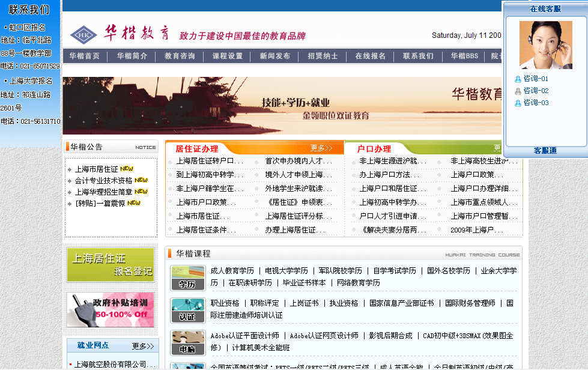Open the 课程设置 nav item
The height and width of the screenshot is (370, 588).
click(227, 56)
